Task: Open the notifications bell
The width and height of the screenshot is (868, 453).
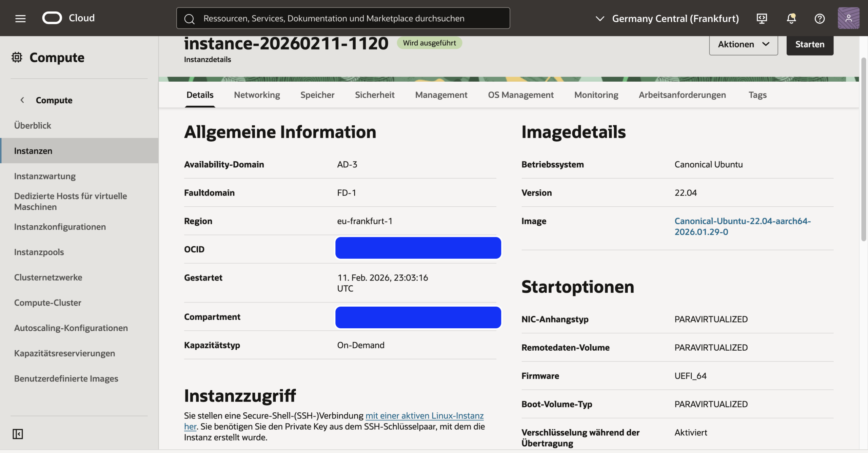Action: pos(791,18)
